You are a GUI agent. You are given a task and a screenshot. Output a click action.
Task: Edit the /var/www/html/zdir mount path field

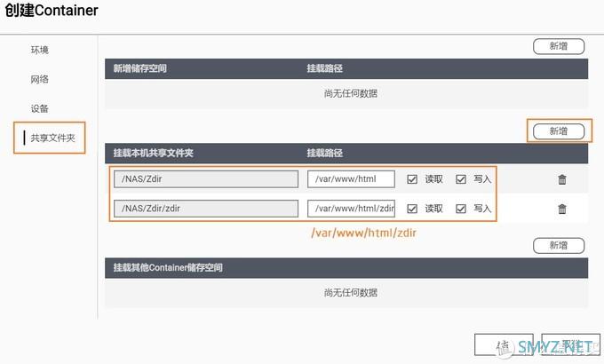[351, 209]
